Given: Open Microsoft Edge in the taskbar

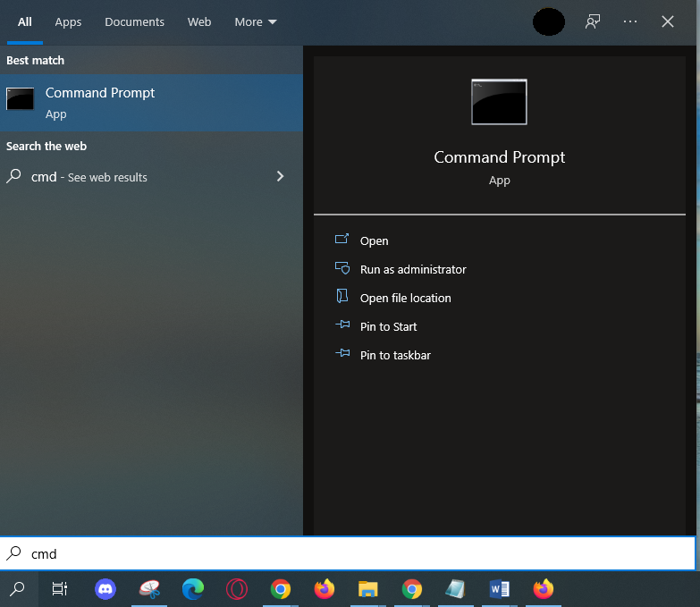Looking at the screenshot, I should [193, 589].
